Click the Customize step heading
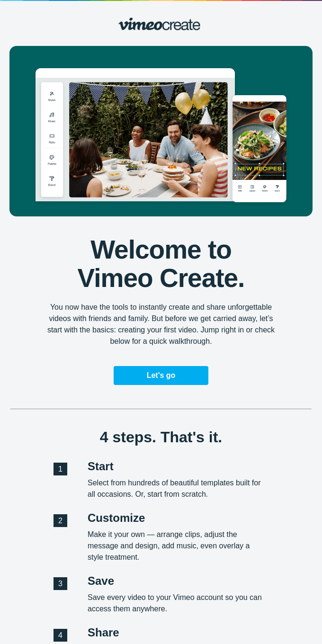 (x=116, y=518)
